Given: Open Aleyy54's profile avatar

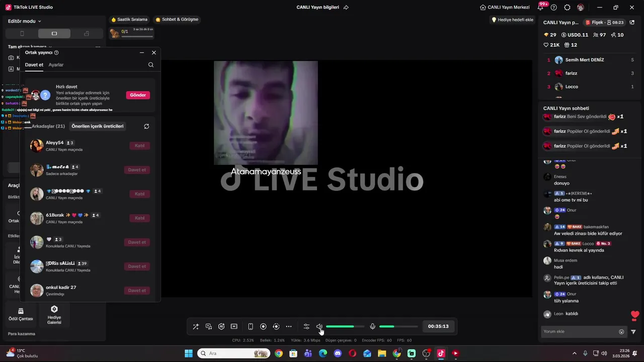Looking at the screenshot, I should pyautogui.click(x=37, y=146).
